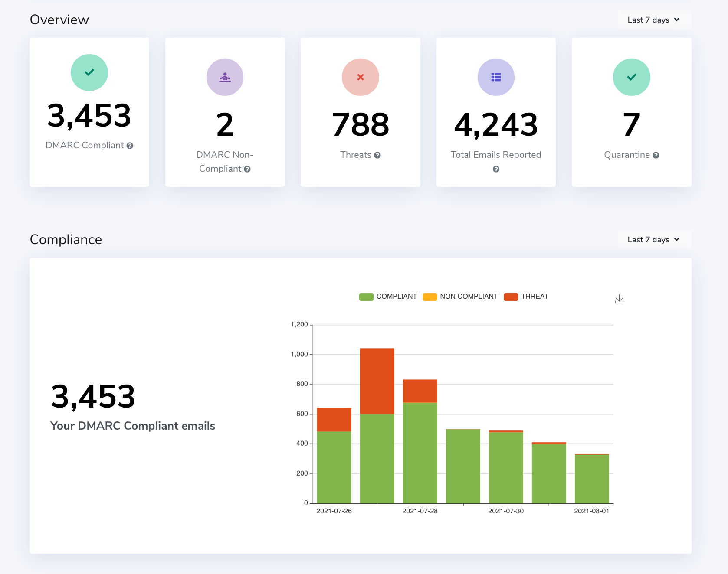Toggle NON COMPLIANT series in legend
728x574 pixels.
460,297
